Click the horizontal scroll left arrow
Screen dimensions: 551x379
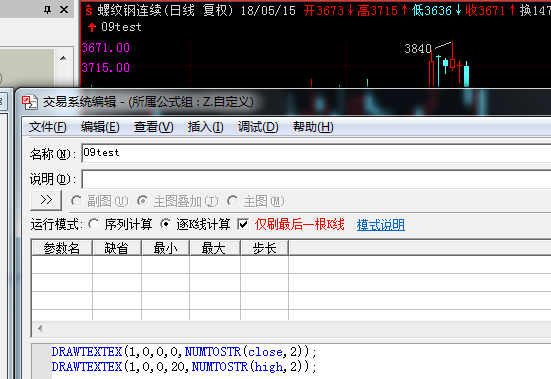pyautogui.click(x=40, y=328)
